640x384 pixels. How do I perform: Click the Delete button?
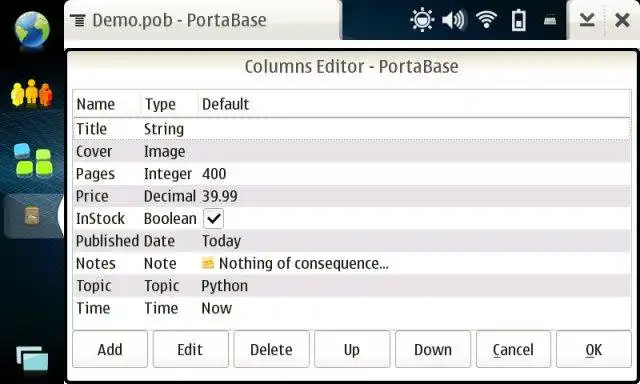[x=271, y=349]
